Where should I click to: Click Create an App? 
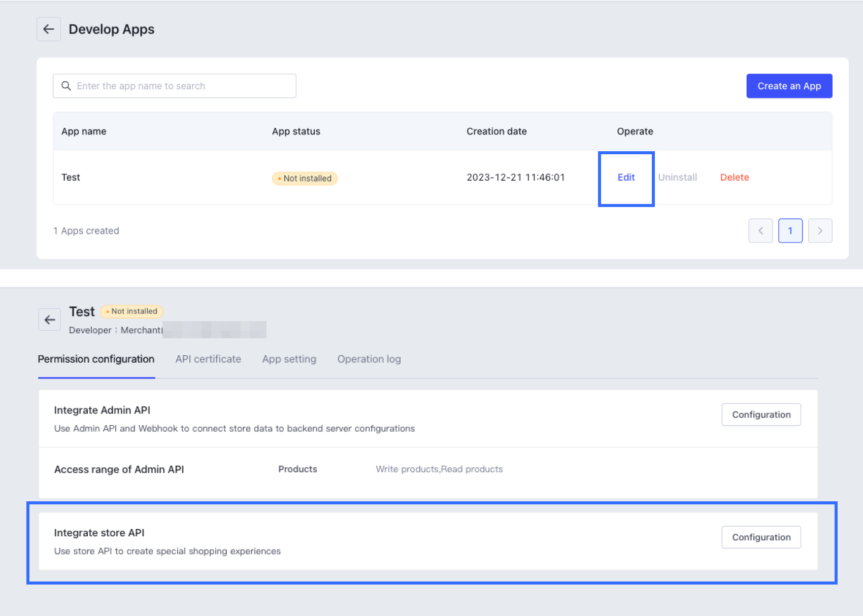coord(789,86)
